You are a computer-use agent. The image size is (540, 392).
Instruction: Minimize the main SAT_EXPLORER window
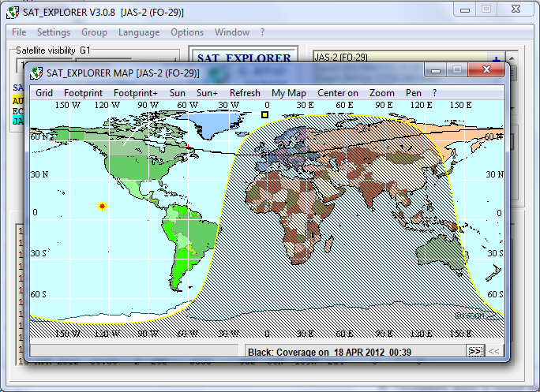pos(465,9)
